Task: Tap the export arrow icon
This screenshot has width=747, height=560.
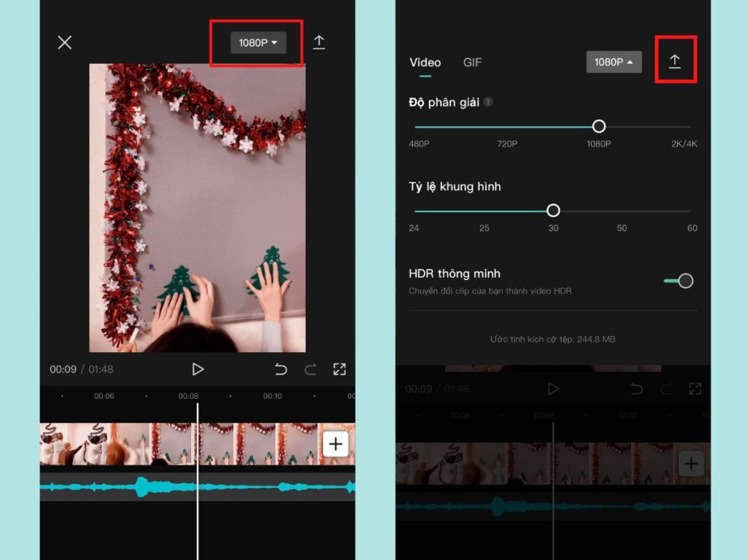Action: tap(320, 42)
